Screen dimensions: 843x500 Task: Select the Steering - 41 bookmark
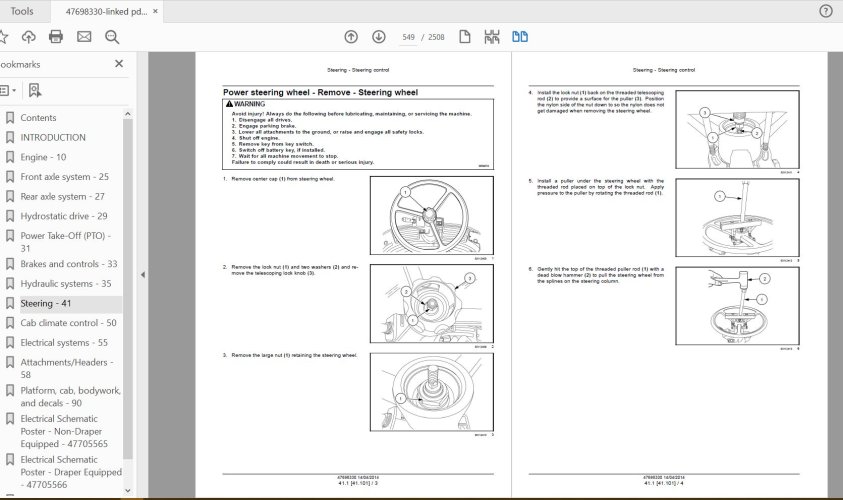pyautogui.click(x=46, y=303)
